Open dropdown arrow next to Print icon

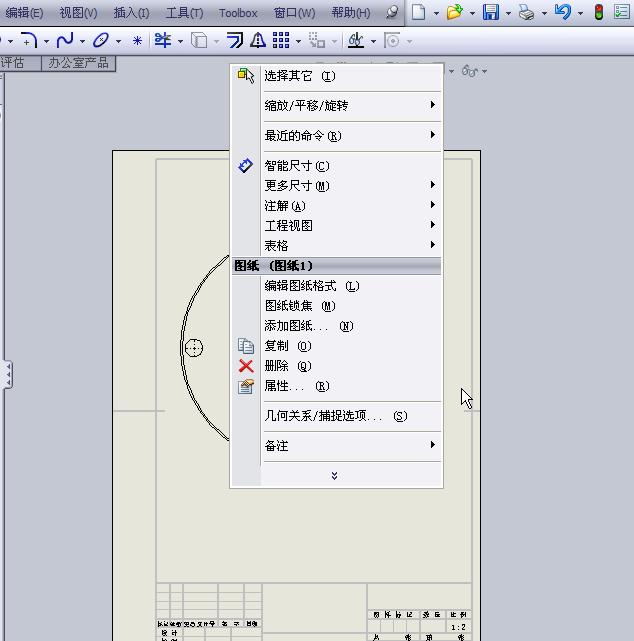(x=544, y=13)
